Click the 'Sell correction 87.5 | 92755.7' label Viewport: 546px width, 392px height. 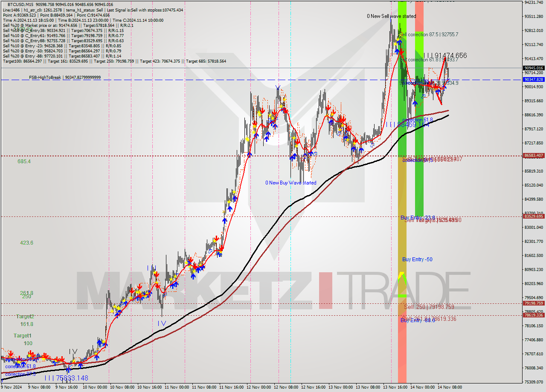(x=429, y=35)
